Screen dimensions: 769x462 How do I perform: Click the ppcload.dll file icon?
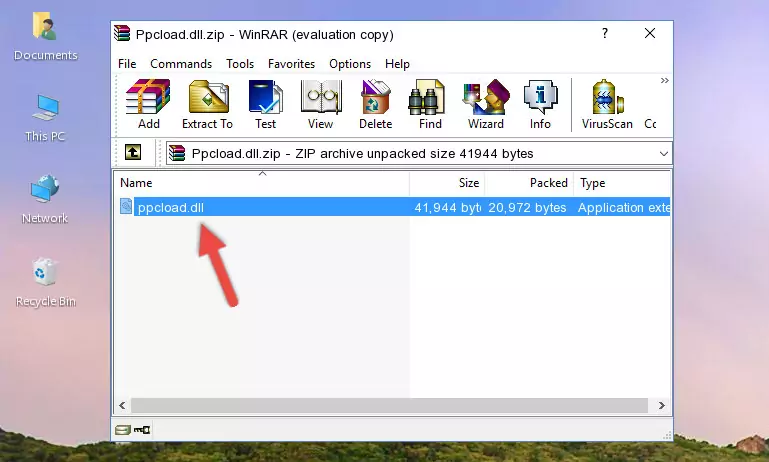pos(126,206)
